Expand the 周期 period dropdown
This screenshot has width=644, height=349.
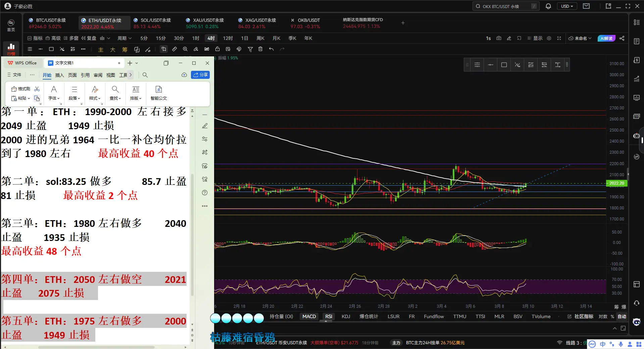pos(124,38)
